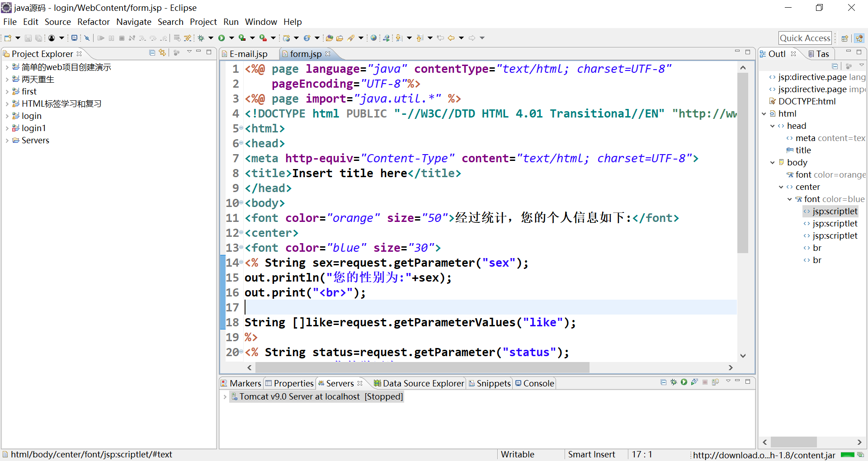
Task: Click the Coverage run icon in toolbar
Action: [x=242, y=38]
